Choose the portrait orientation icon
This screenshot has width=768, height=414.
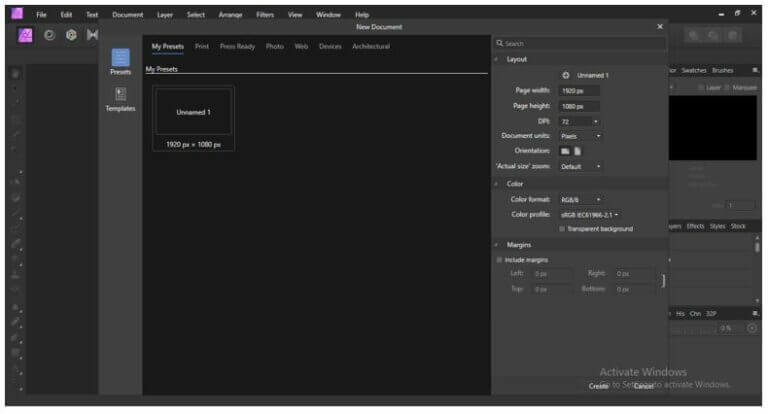click(x=577, y=150)
